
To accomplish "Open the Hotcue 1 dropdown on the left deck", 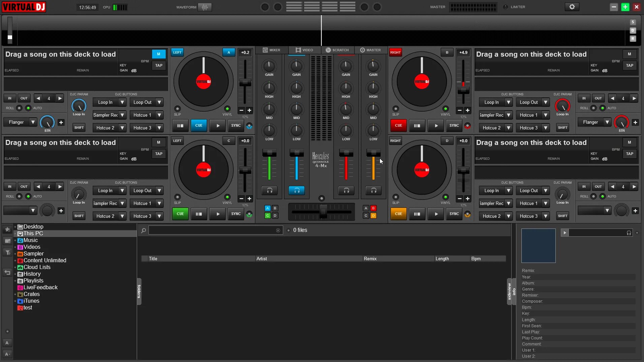I will tap(146, 115).
